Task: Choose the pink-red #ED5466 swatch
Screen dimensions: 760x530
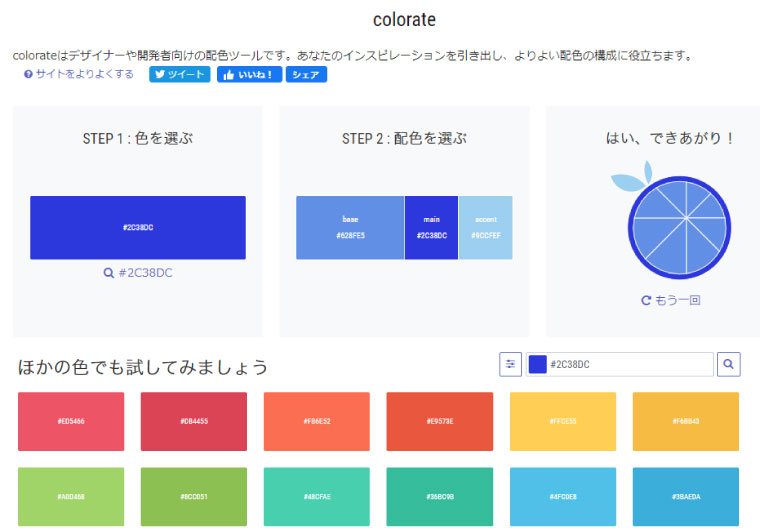Action: coord(71,421)
